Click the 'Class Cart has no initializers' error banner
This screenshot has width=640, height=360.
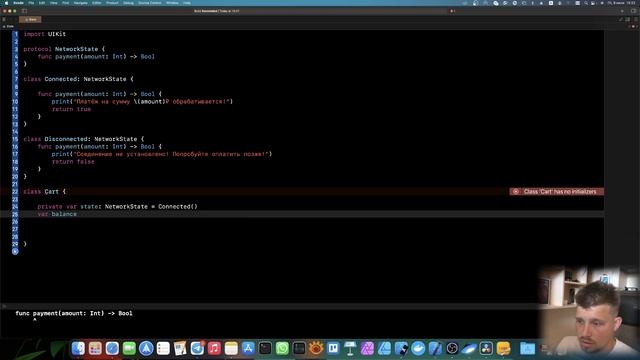click(556, 191)
